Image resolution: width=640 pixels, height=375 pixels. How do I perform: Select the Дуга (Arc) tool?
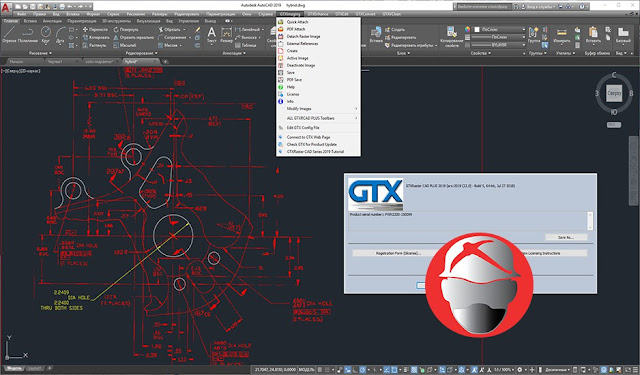click(60, 35)
